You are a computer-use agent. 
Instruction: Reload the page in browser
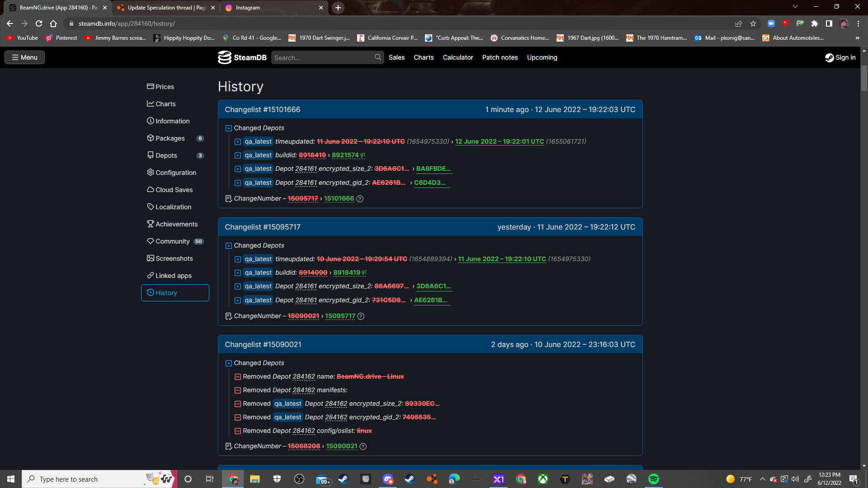(39, 23)
